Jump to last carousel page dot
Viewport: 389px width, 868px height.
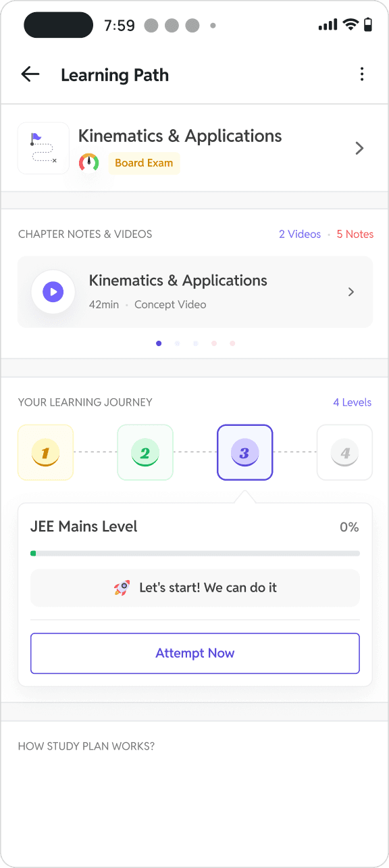[232, 343]
